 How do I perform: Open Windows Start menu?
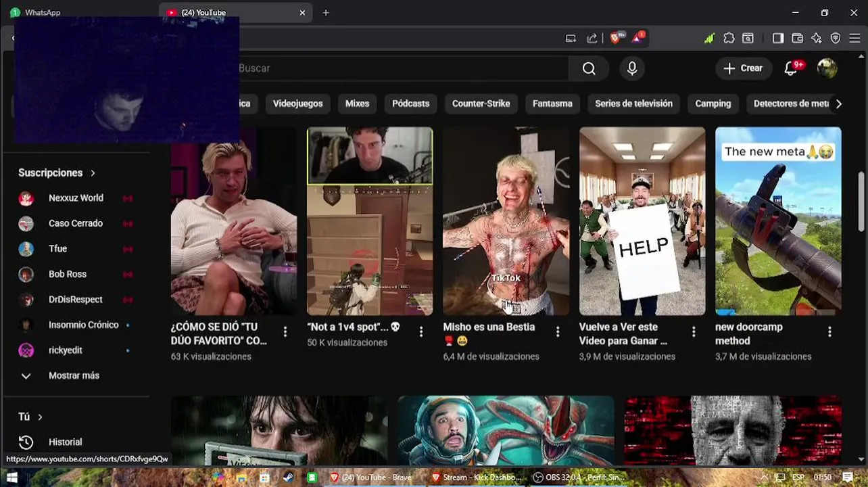click(x=11, y=478)
